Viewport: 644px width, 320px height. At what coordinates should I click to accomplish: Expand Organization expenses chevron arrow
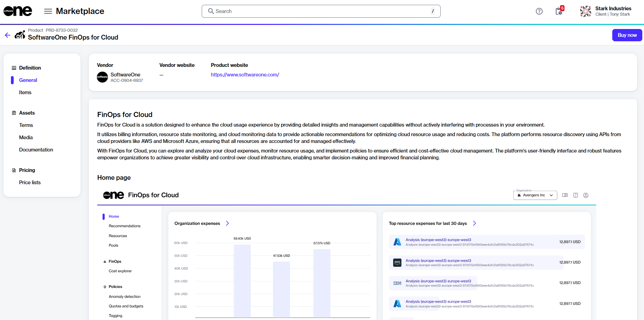pos(227,223)
